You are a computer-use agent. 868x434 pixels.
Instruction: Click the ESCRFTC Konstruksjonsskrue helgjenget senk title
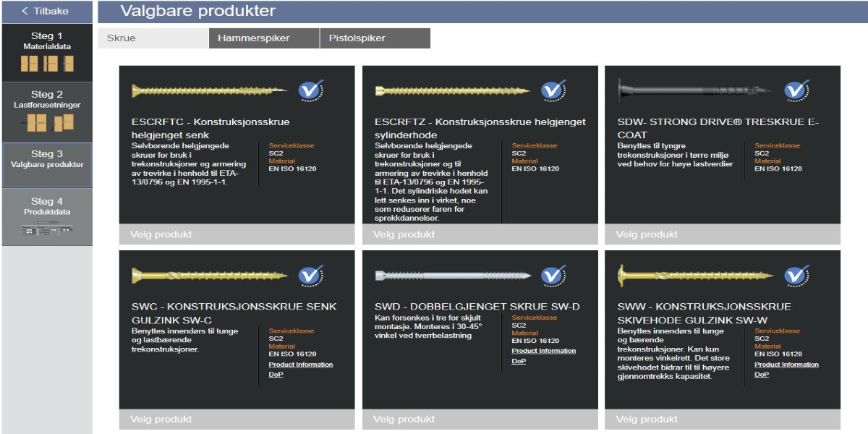click(x=210, y=129)
